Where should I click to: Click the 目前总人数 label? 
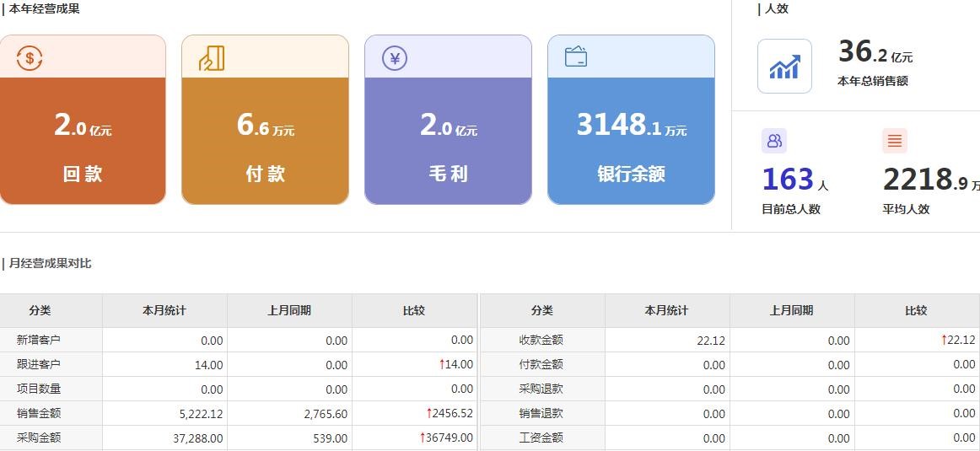click(790, 209)
